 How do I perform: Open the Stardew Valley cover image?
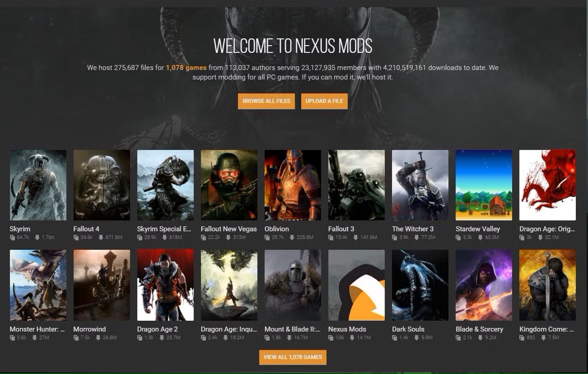click(x=484, y=185)
